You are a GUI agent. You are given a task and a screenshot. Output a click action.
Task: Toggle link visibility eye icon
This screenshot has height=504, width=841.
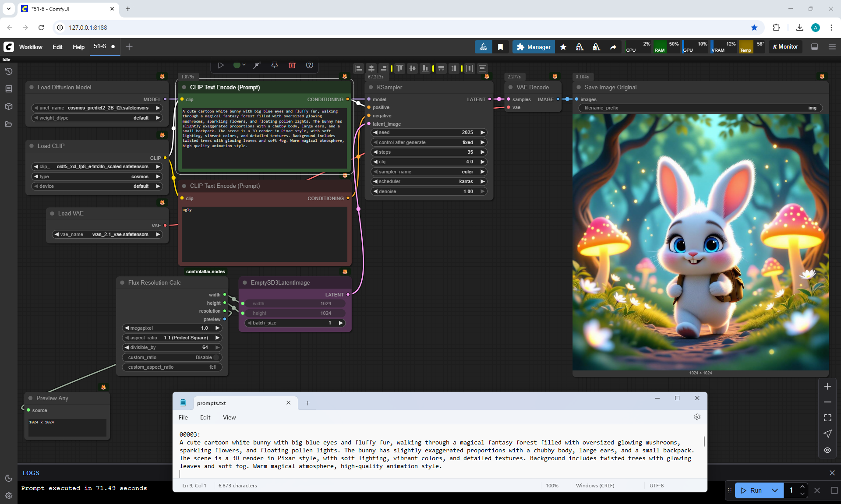click(x=827, y=450)
